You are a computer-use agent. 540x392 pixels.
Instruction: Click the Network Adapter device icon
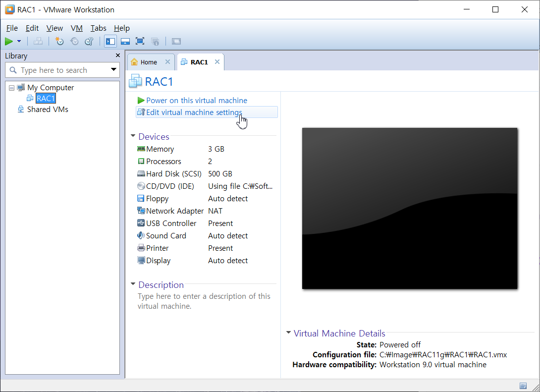pyautogui.click(x=141, y=211)
